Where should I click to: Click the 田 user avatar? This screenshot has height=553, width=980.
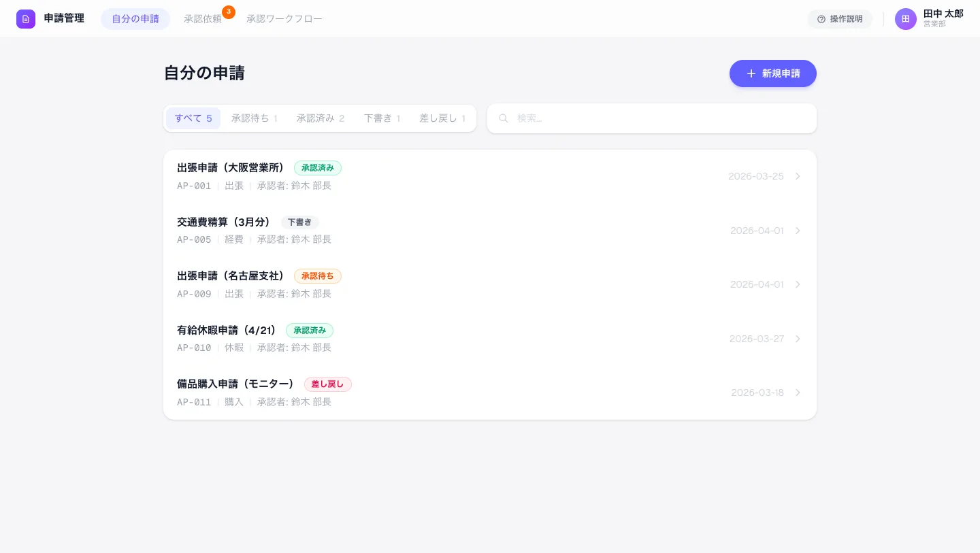906,19
